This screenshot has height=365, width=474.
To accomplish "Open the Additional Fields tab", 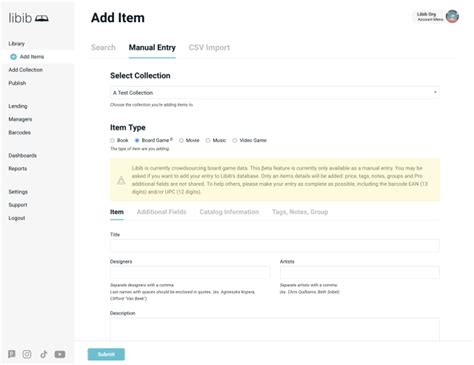I will click(x=162, y=212).
